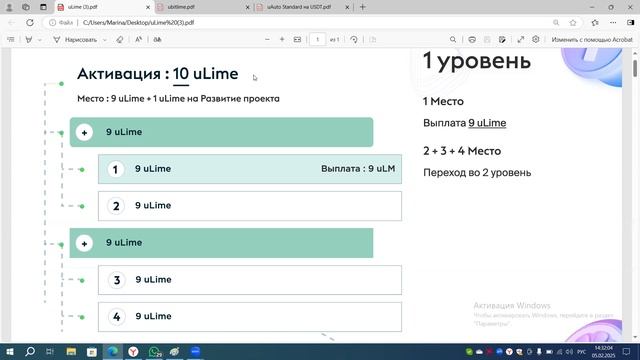Open the PDF table of contents panel
Image resolution: width=640 pixels, height=360 pixels.
tap(11, 40)
